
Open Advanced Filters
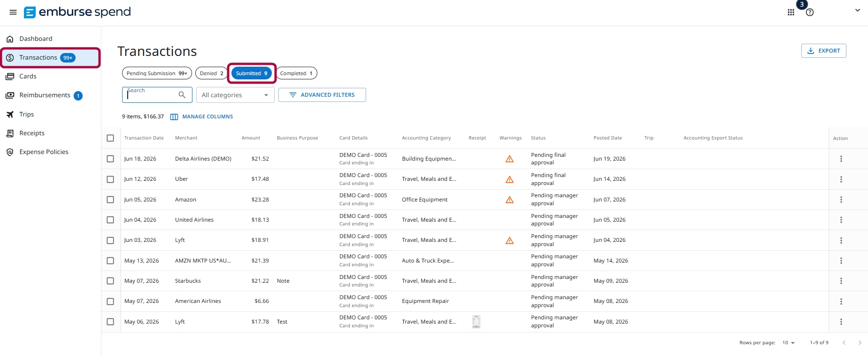tap(322, 95)
